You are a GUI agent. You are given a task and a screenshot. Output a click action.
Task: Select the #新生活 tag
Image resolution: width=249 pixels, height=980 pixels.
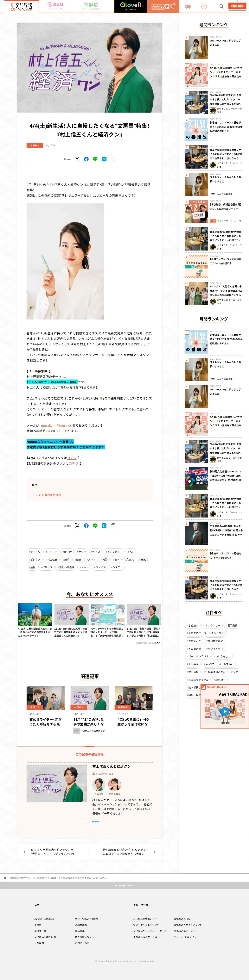coord(67,552)
